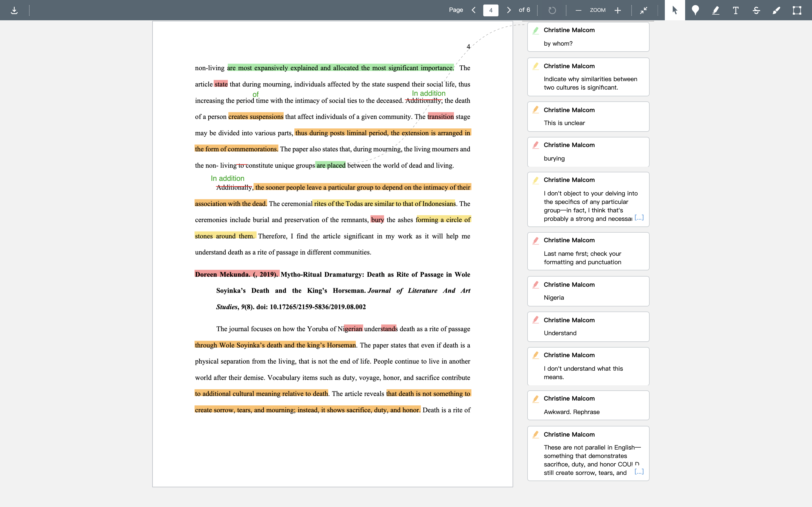The image size is (812, 507).
Task: Exit fullscreen with collapse arrows icon
Action: click(x=644, y=10)
